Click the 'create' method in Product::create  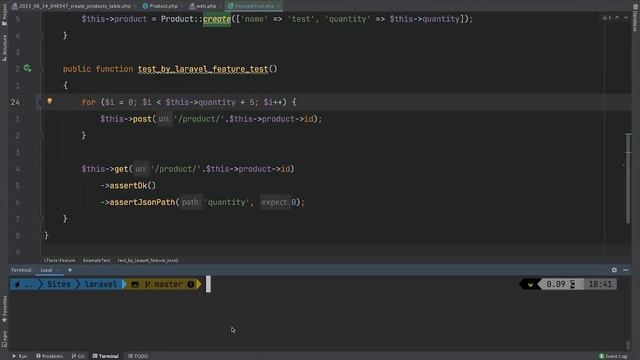tap(217, 19)
